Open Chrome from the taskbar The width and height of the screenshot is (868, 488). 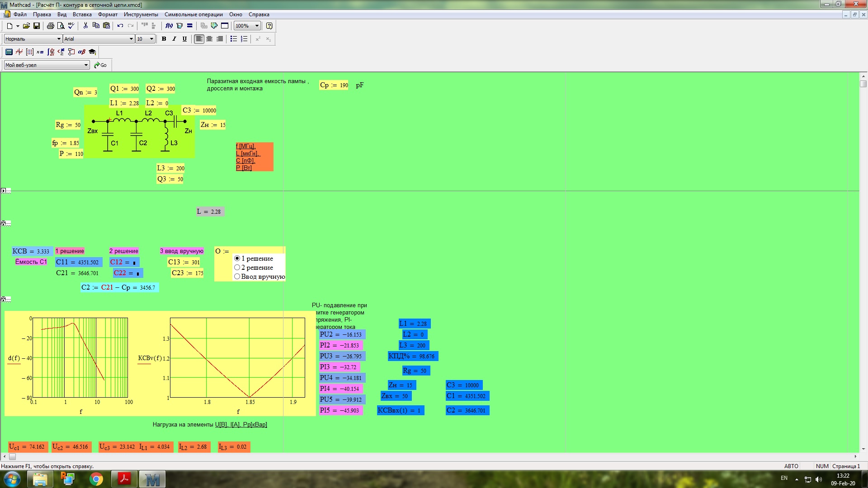pyautogui.click(x=96, y=479)
